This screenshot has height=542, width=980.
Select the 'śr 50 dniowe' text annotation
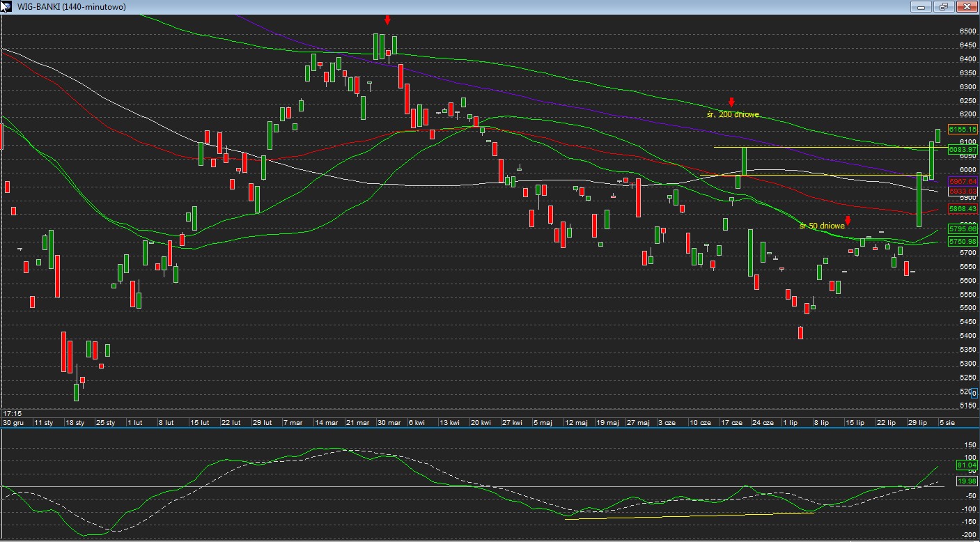(822, 226)
